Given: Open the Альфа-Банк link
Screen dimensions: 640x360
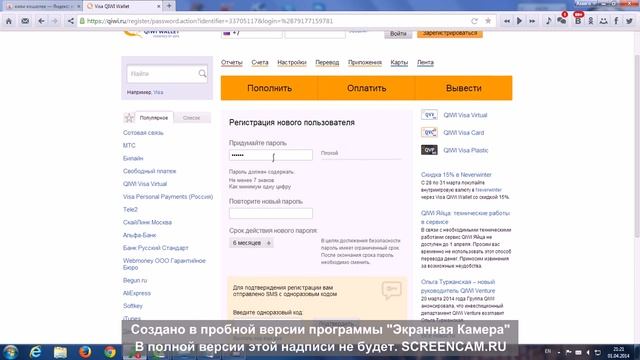Looking at the screenshot, I should coord(139,235).
